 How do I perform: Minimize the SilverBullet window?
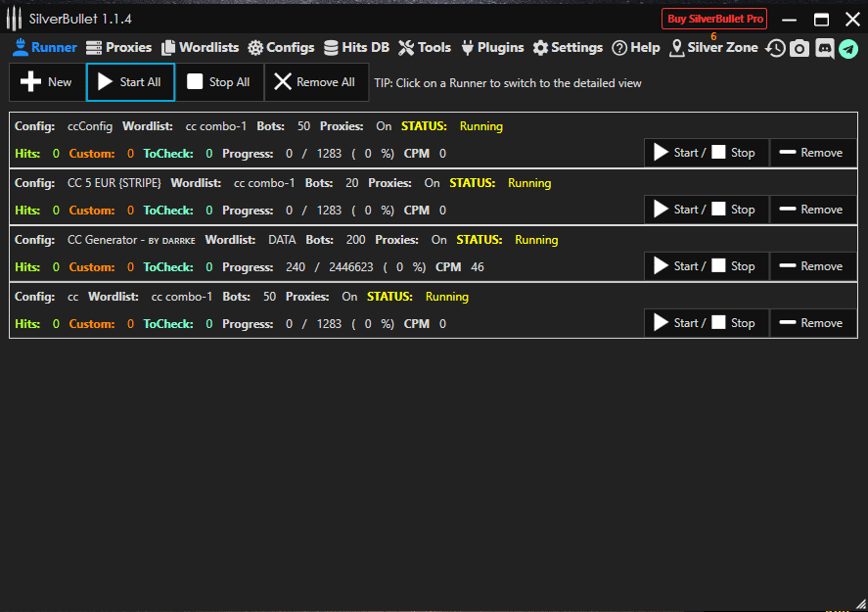point(790,20)
